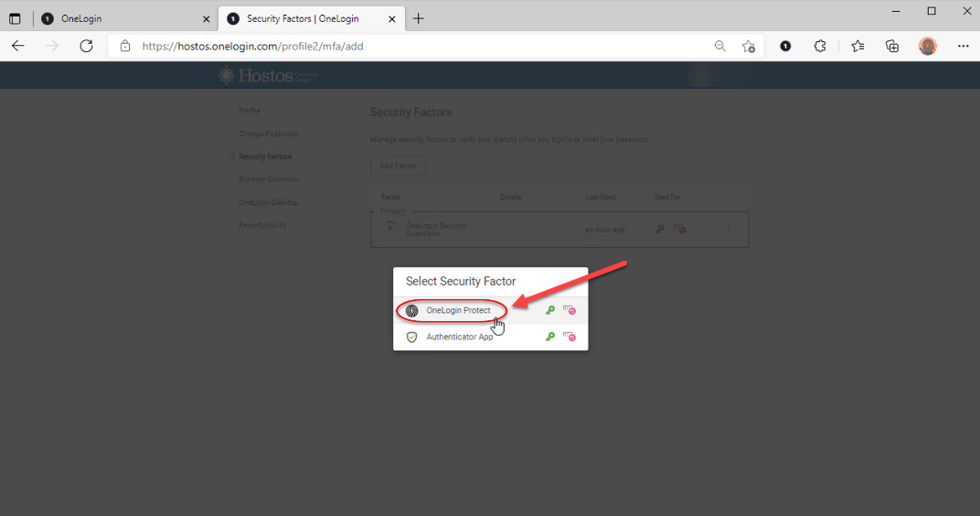
Task: Close the Security Factors tab
Action: (392, 19)
